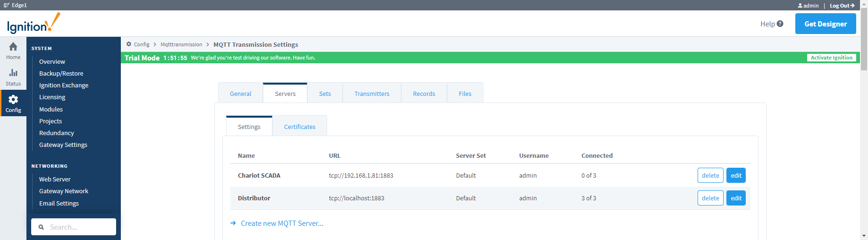Switch to the Files tab
The image size is (868, 240).
coord(465,93)
